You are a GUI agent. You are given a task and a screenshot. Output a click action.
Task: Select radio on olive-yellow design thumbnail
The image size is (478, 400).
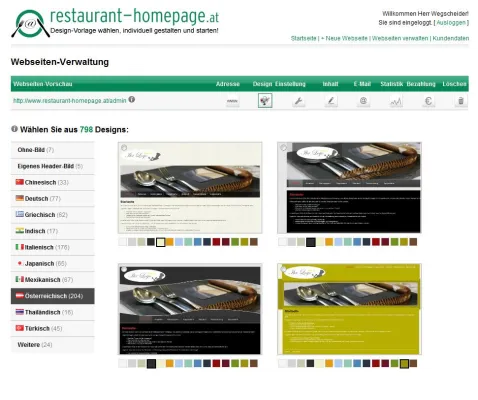tap(283, 269)
